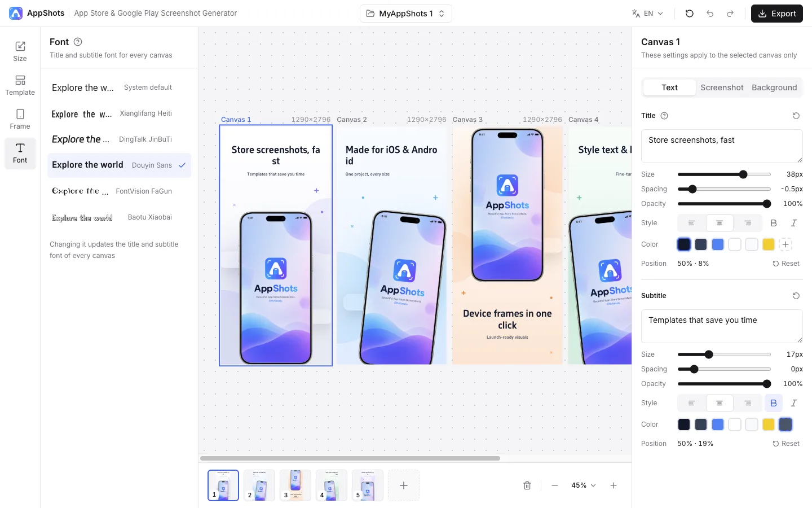Delete the selected canvas with trash icon
Viewport: 812px width, 508px height.
[527, 485]
